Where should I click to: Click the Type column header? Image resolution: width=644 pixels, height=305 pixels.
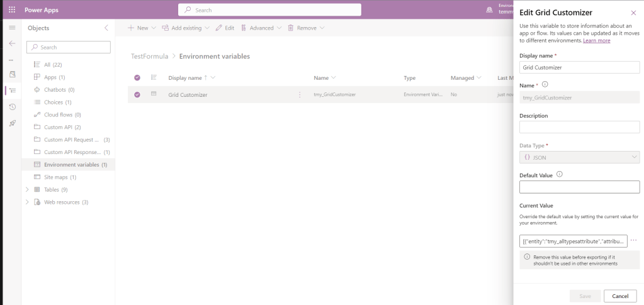409,77
